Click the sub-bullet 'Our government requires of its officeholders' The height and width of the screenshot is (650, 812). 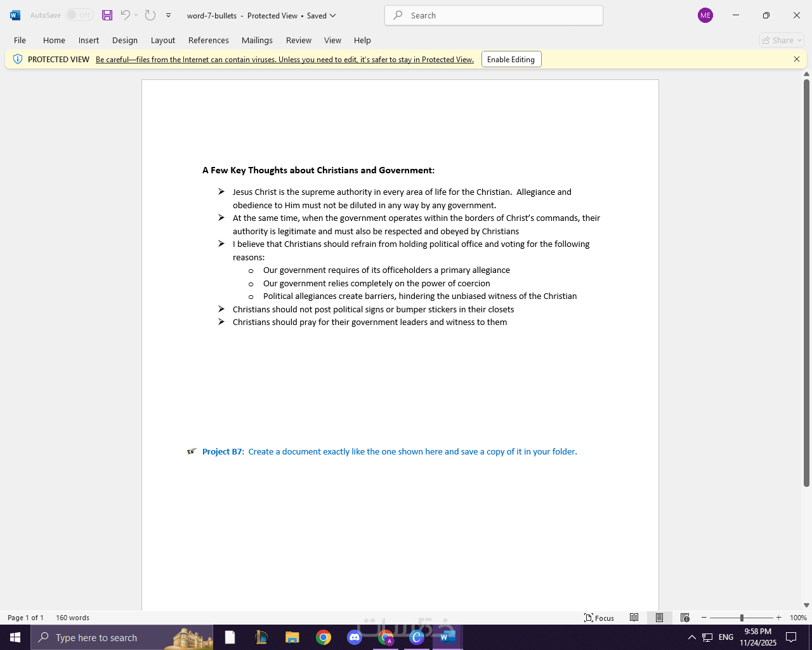tap(386, 270)
